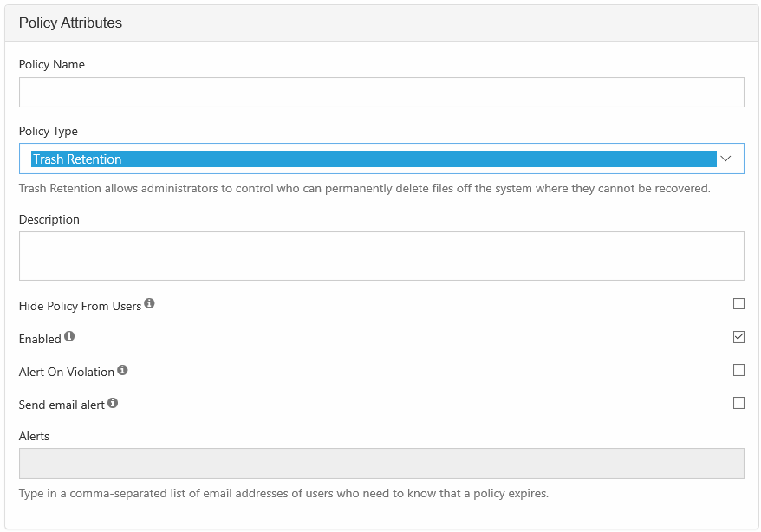Open the Policy Type dropdown chevron
761x532 pixels.
(x=726, y=159)
